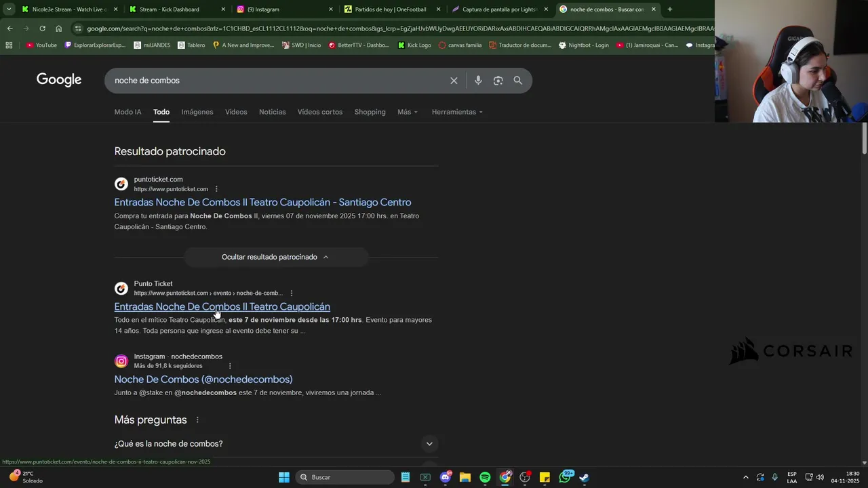
Task: Click the Windows taskbar Buscar search box
Action: pos(345,477)
